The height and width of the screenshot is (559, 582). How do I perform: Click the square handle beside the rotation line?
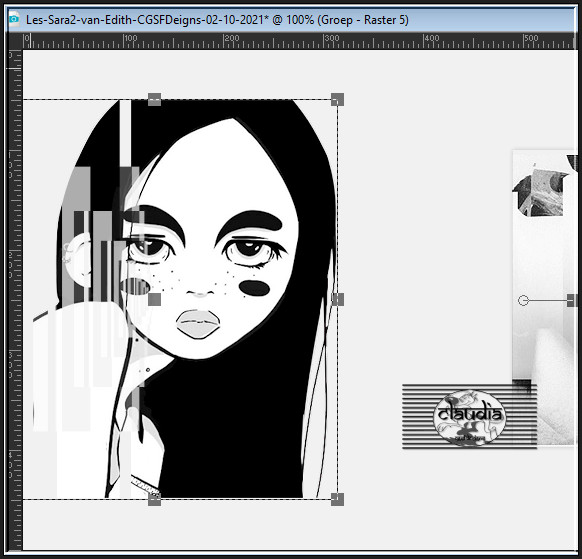572,300
